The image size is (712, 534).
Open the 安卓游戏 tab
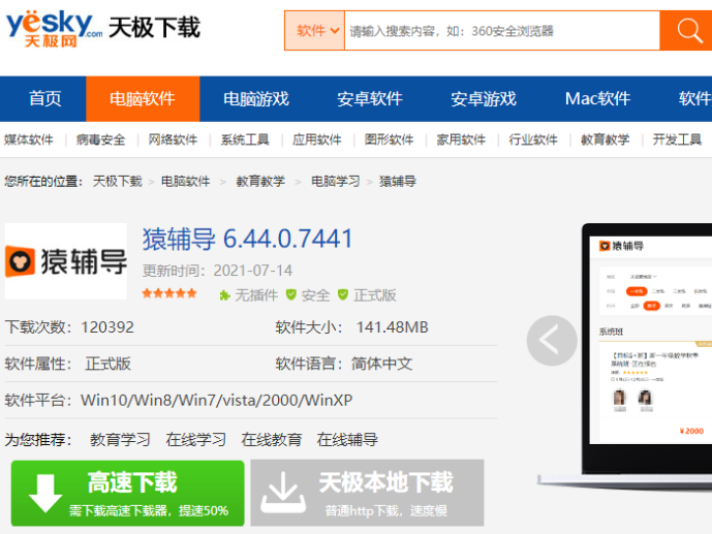(x=484, y=99)
